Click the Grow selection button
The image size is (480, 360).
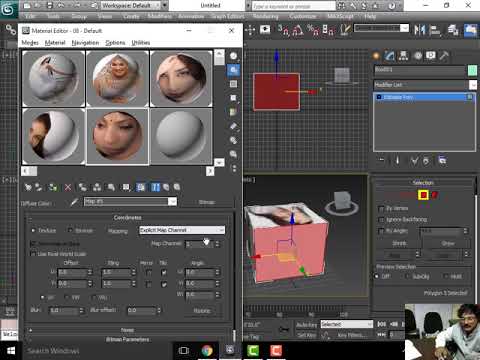tap(448, 244)
